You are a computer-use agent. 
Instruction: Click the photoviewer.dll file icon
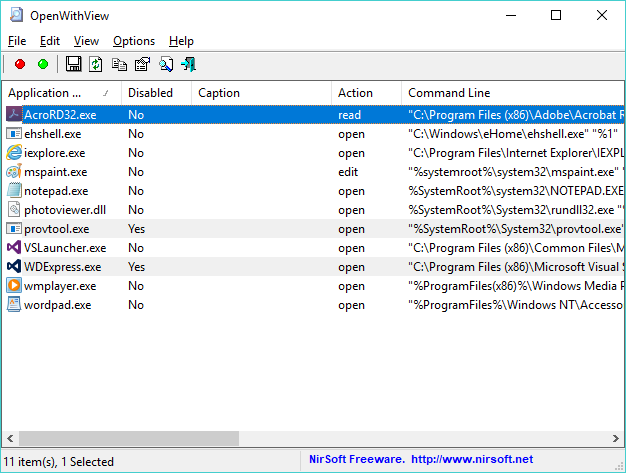[x=14, y=210]
